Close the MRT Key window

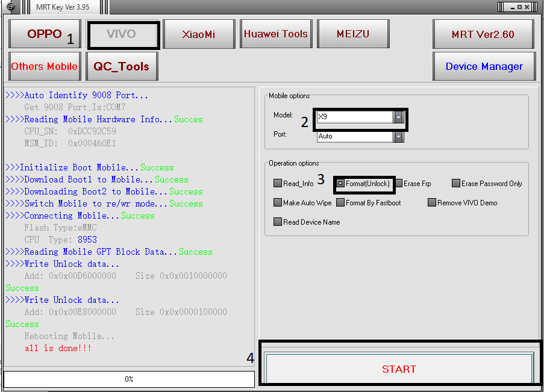[x=527, y=7]
